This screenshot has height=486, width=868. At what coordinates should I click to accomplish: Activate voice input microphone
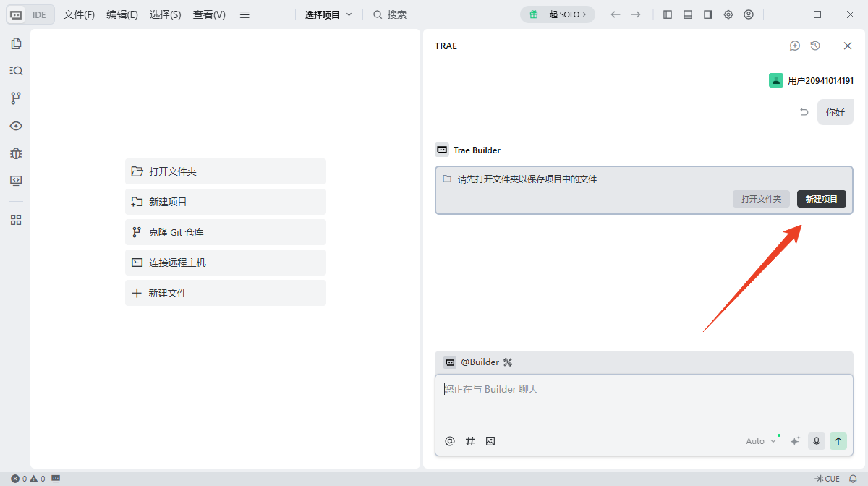click(817, 440)
